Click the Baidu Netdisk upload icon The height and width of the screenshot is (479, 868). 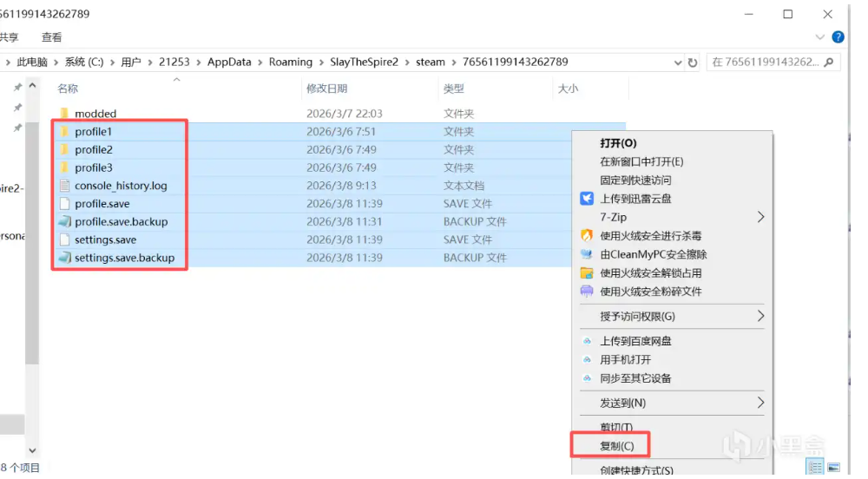pyautogui.click(x=587, y=341)
